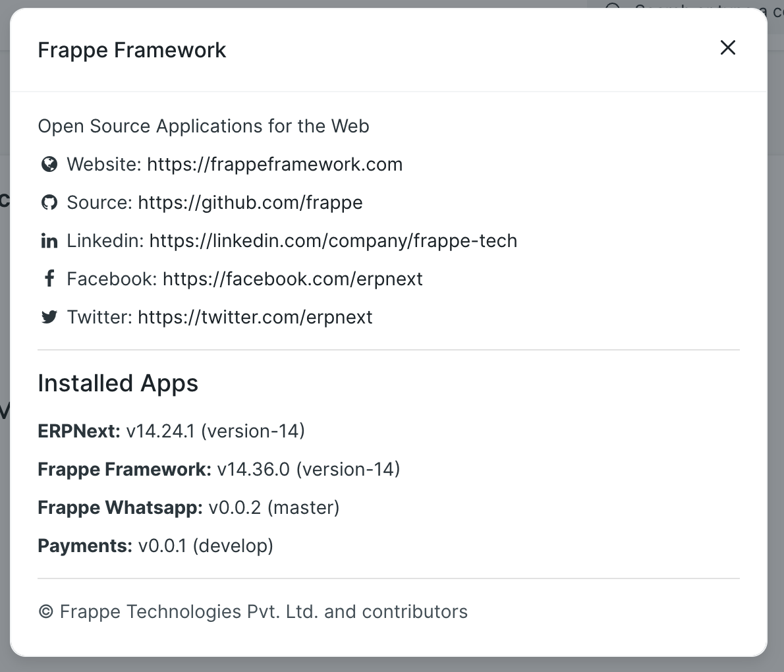Select the GitHub icon next to Source

pyautogui.click(x=49, y=202)
